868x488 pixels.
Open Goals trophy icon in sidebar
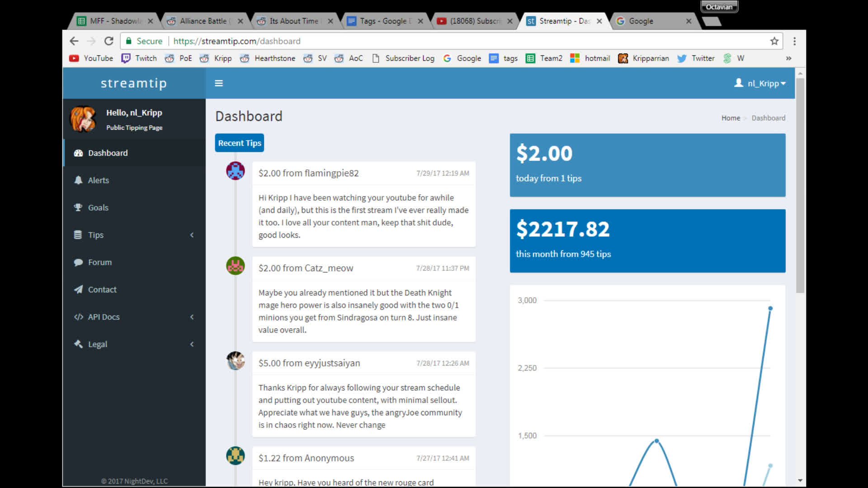pyautogui.click(x=78, y=207)
